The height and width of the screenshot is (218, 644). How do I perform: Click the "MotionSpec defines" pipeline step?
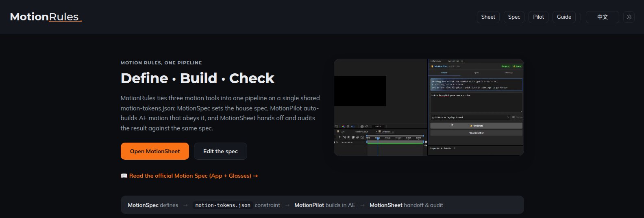153,205
